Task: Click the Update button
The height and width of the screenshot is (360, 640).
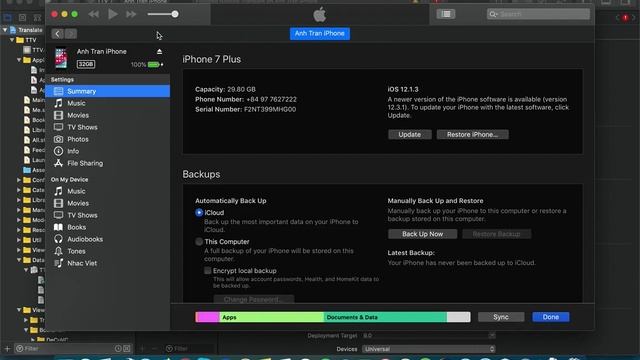Action: (x=410, y=134)
